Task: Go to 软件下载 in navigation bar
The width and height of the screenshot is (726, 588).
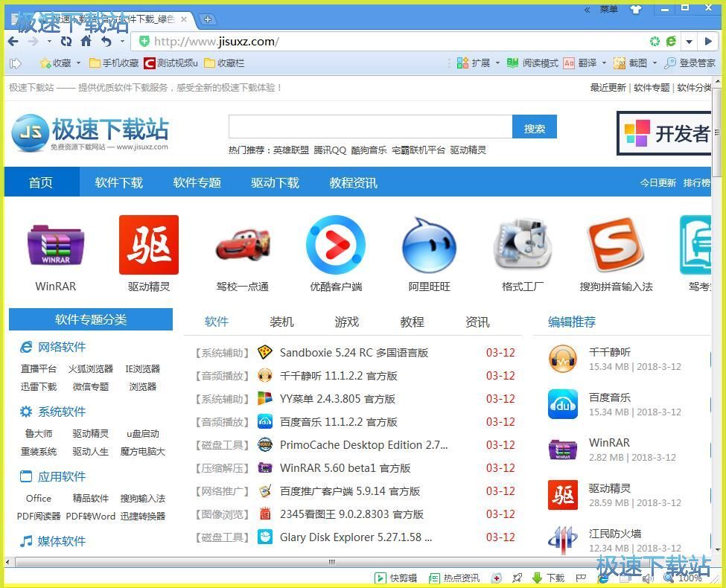Action: 118,182
